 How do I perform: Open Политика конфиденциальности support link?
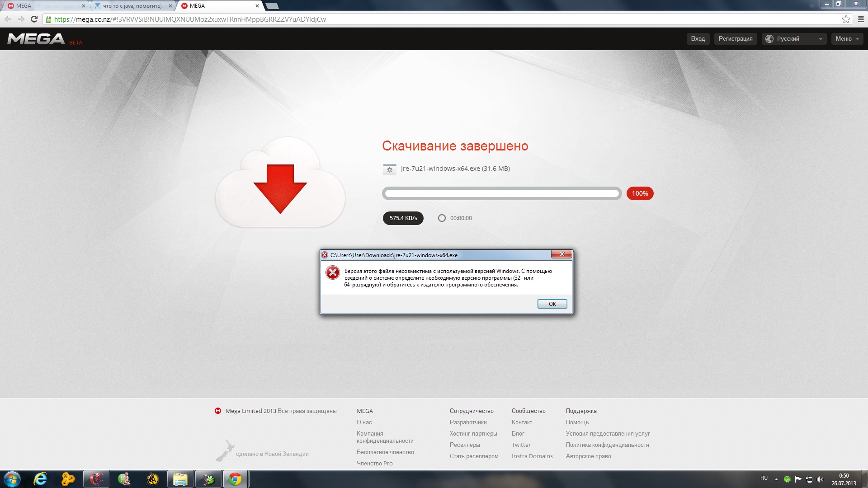(x=607, y=445)
